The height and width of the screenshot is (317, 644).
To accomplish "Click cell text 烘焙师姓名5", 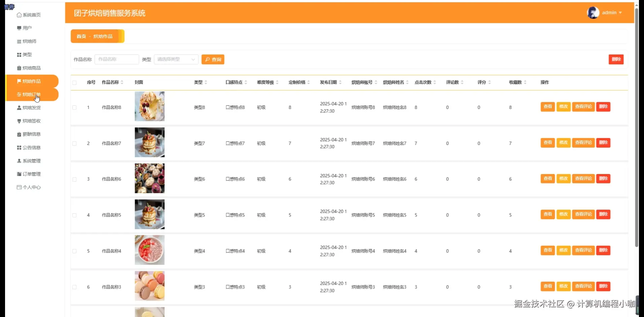I will 395,215.
